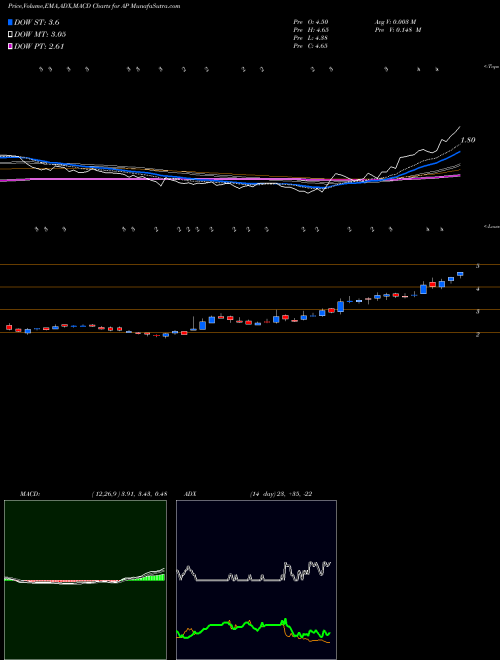Screen dimensions: 500x660
Task: Select the 'DOW ST: 3.6' legend text
Action: [x=37, y=22]
